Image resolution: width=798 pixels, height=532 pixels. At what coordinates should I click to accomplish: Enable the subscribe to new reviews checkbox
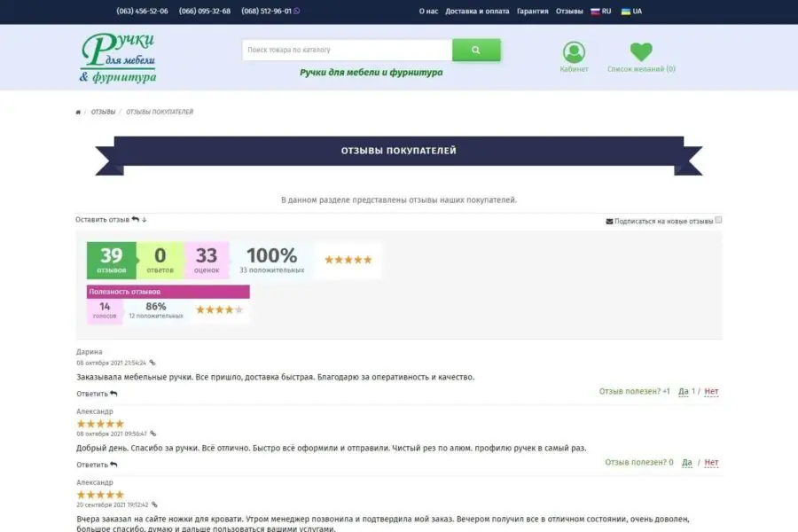(x=718, y=220)
